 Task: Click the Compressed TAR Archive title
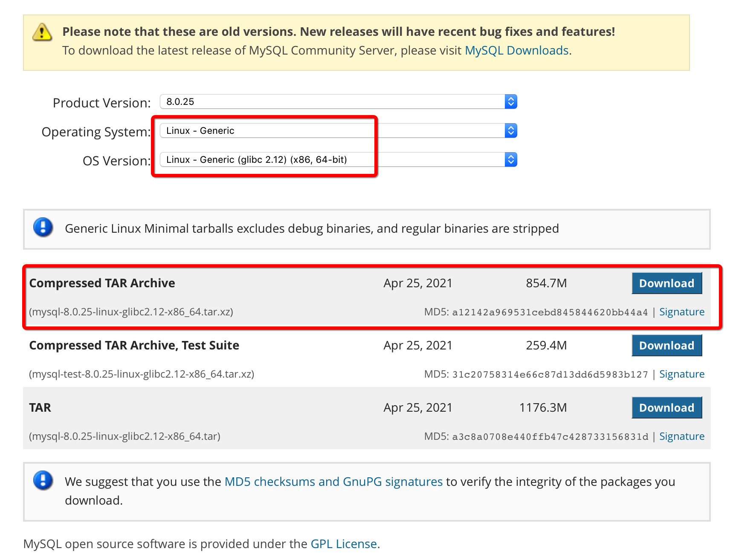[102, 283]
